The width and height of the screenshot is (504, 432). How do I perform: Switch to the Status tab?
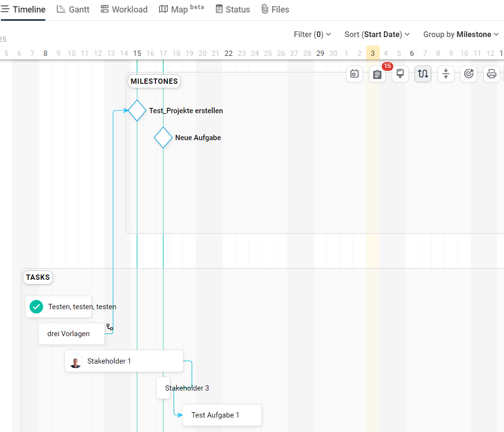click(233, 10)
